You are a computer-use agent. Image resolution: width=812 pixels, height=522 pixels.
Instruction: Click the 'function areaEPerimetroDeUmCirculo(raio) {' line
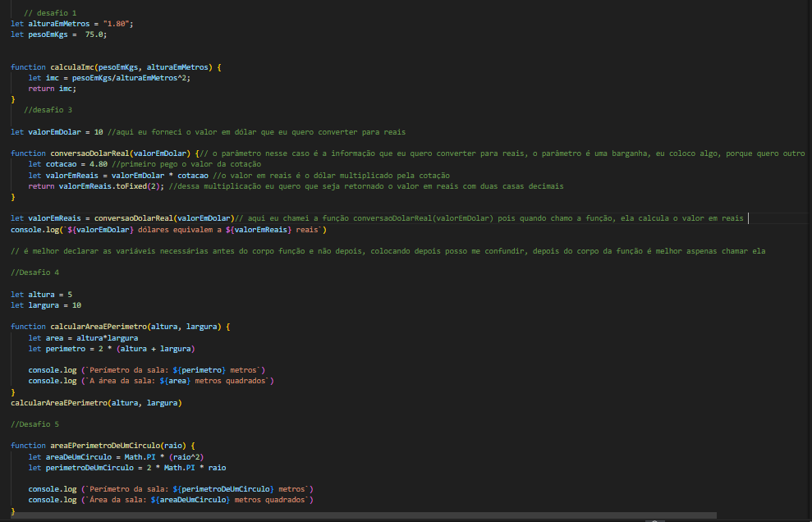103,446
